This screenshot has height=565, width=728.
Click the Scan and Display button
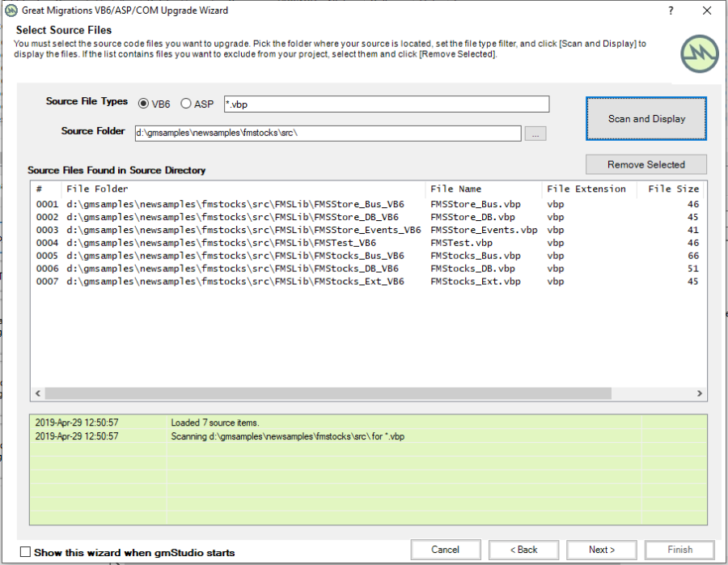click(646, 119)
